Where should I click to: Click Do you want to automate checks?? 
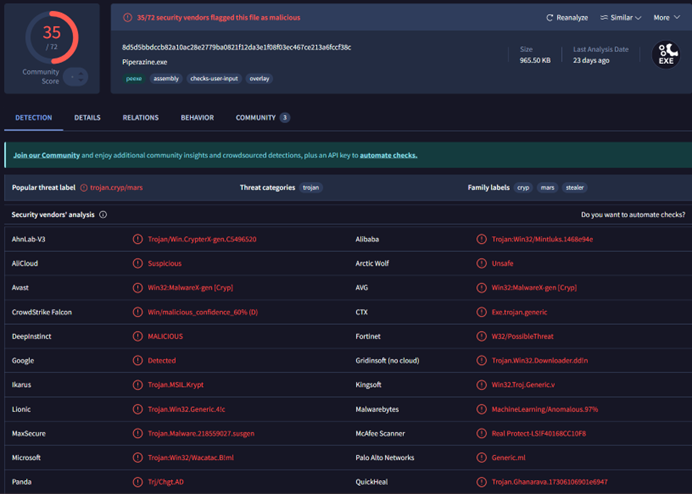pyautogui.click(x=633, y=215)
